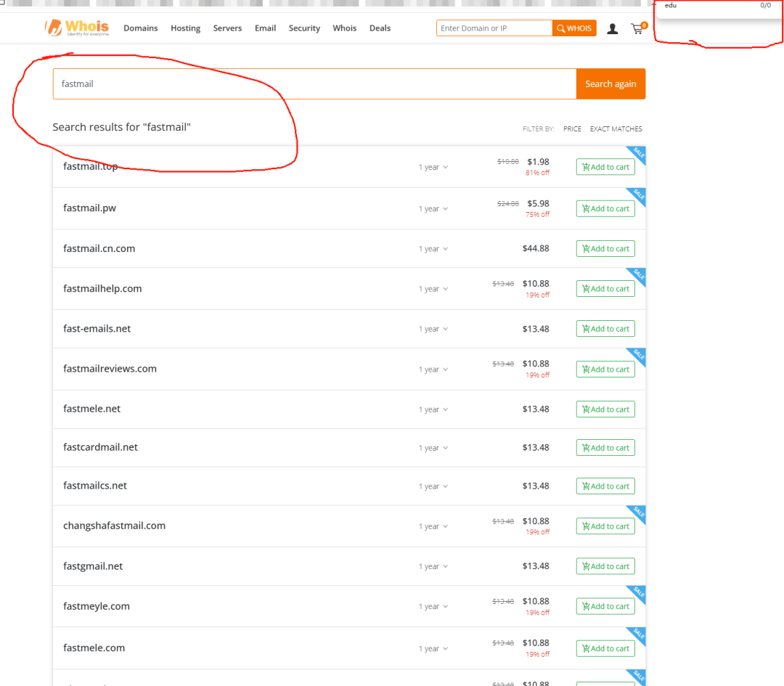The width and height of the screenshot is (784, 686).
Task: Open the Hosting menu
Action: tap(185, 28)
